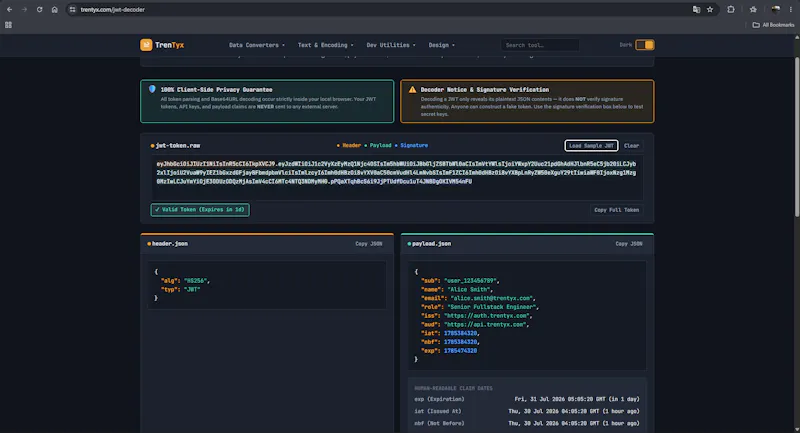Click the browser forward arrow

[x=24, y=9]
